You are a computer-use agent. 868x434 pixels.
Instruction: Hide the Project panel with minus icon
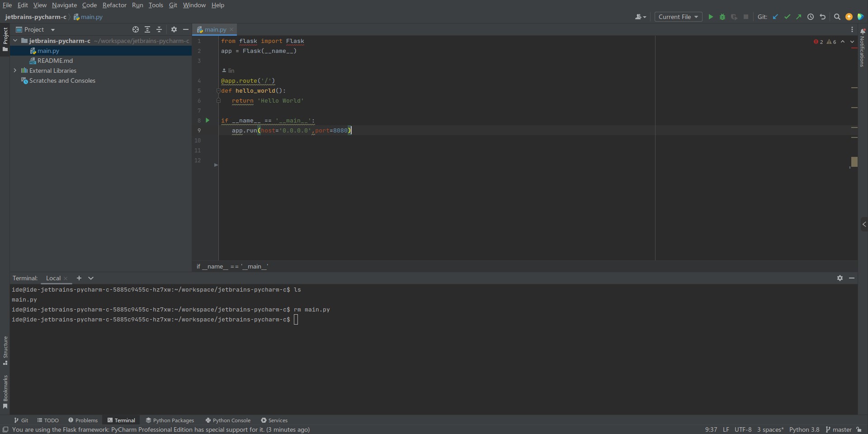(x=185, y=29)
